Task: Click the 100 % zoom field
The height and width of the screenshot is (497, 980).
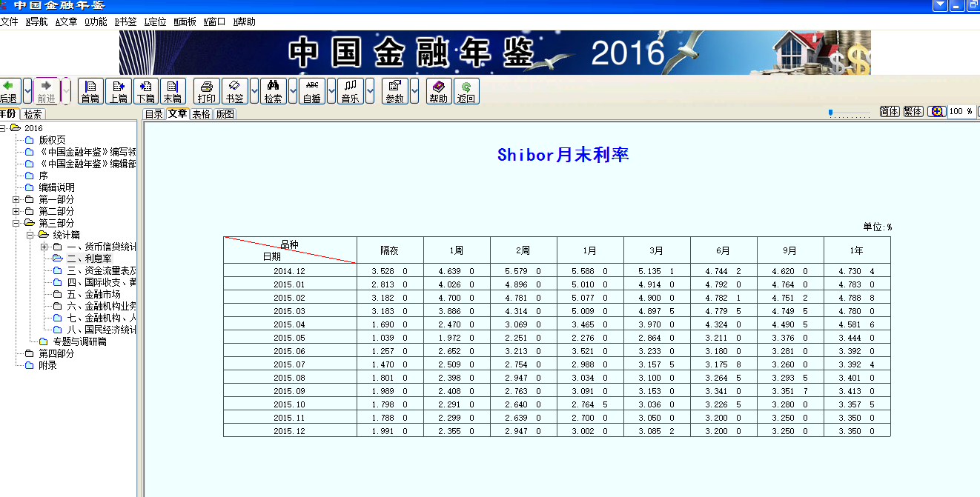Action: pos(961,111)
